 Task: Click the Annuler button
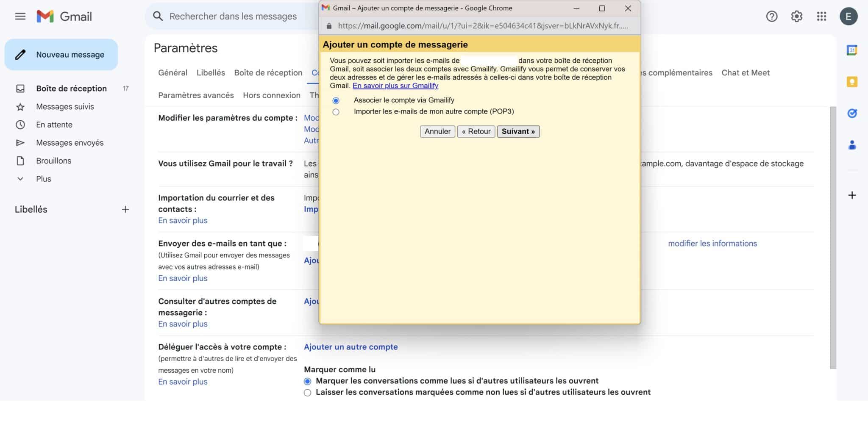click(x=437, y=131)
